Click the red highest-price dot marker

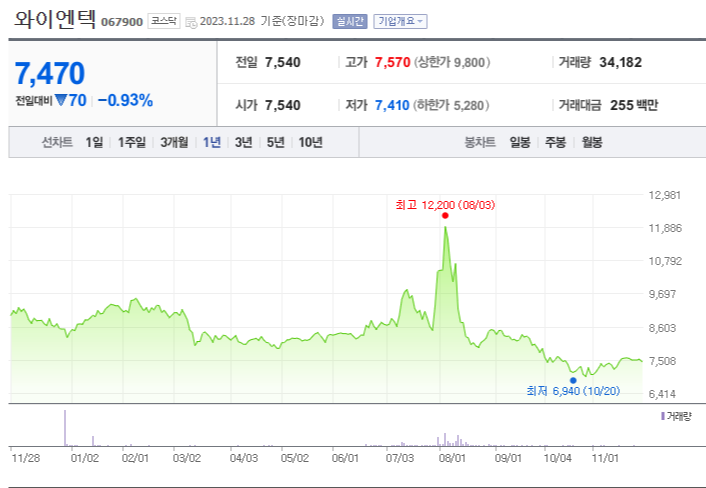pyautogui.click(x=445, y=216)
